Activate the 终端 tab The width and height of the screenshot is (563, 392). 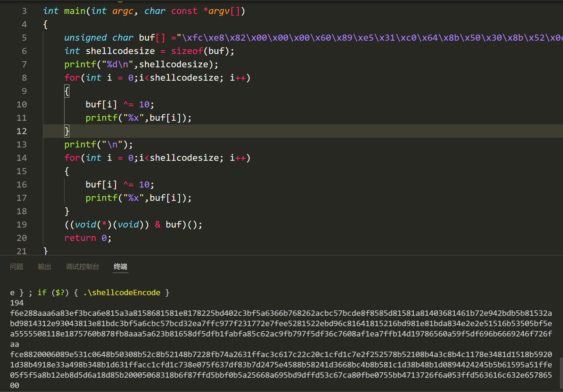(x=120, y=267)
